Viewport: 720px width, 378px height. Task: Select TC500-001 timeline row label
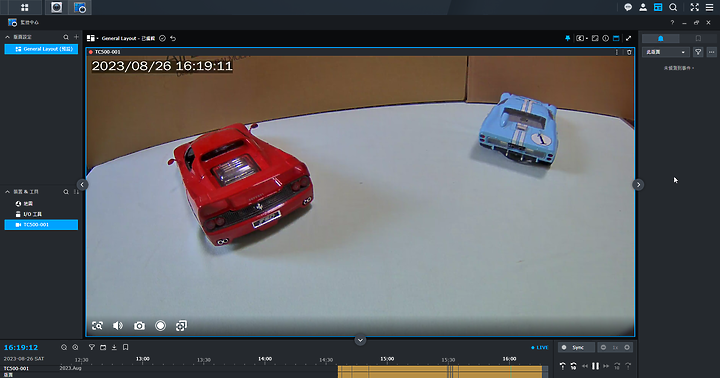pos(16,368)
